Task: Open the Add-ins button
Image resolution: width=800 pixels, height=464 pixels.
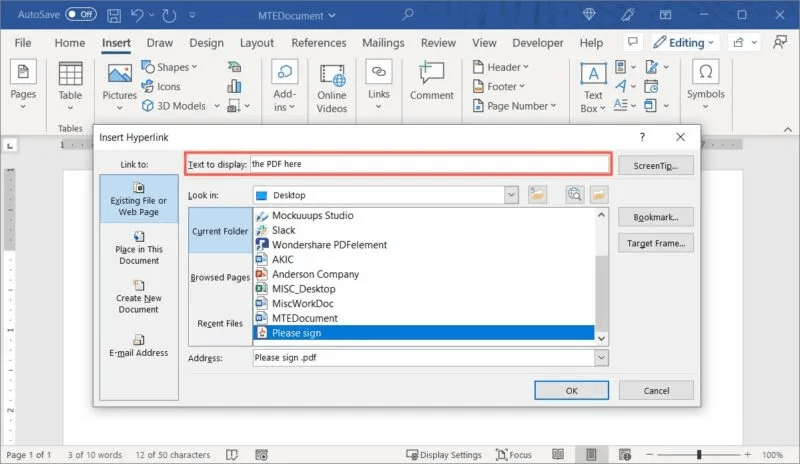Action: pyautogui.click(x=284, y=85)
